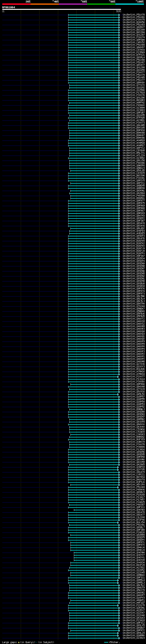Image resolution: width=146 pixels, height=644 pixels.
Task: Select the UniRef100_P20077 label
Action: click(x=134, y=376)
